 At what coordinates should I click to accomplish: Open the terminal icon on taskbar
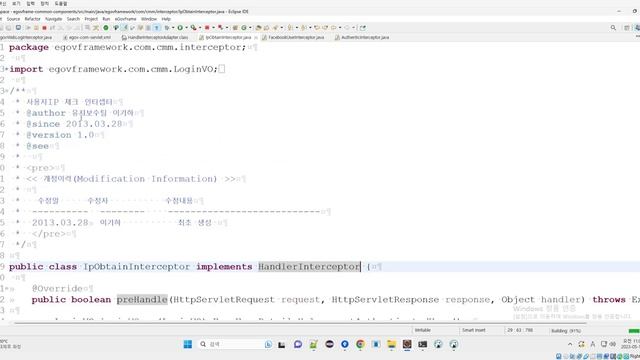(x=422, y=344)
